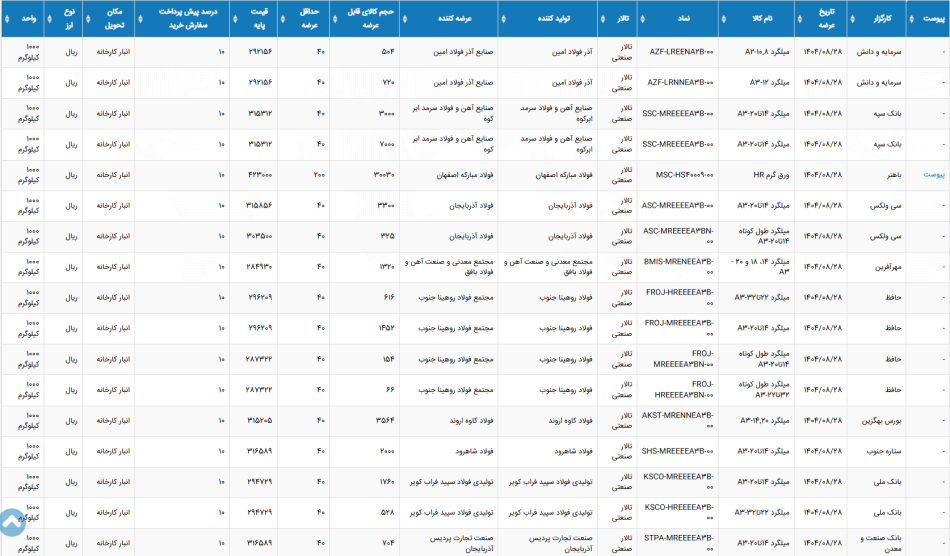Click sort arrows icon beside قیمت پایه header
Image resolution: width=950 pixels, height=556 pixels.
[235, 19]
